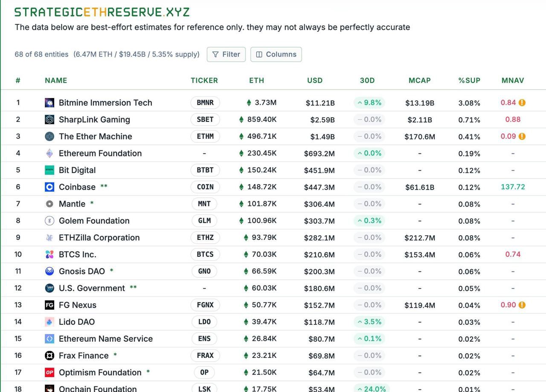Viewport: 546px width, 392px height.
Task: Open the Lido DAO row
Action: [x=77, y=322]
